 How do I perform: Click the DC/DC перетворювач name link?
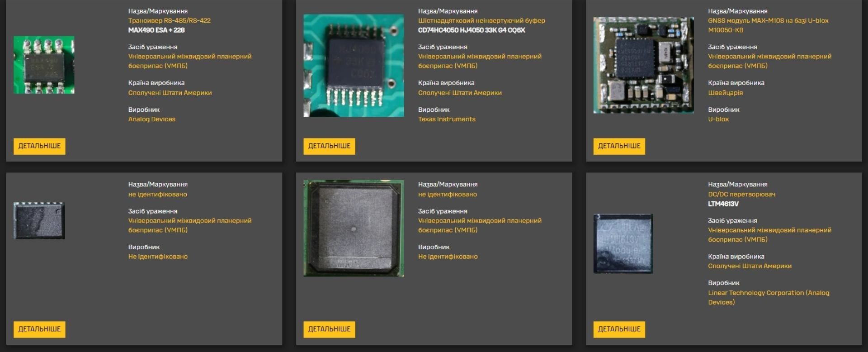(741, 195)
